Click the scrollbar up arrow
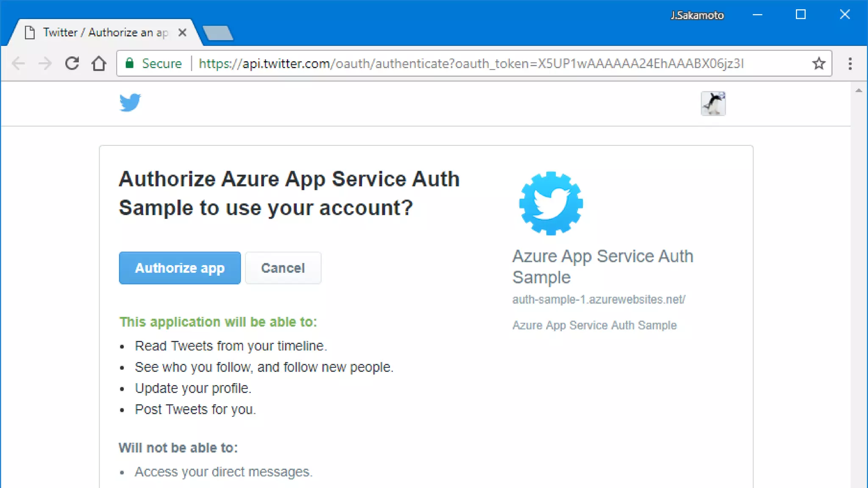 859,90
